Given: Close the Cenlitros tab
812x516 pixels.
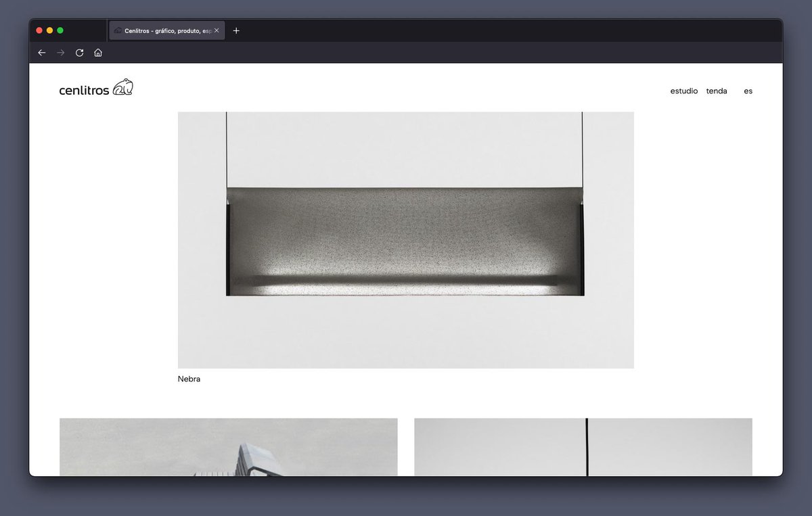Looking at the screenshot, I should point(217,30).
